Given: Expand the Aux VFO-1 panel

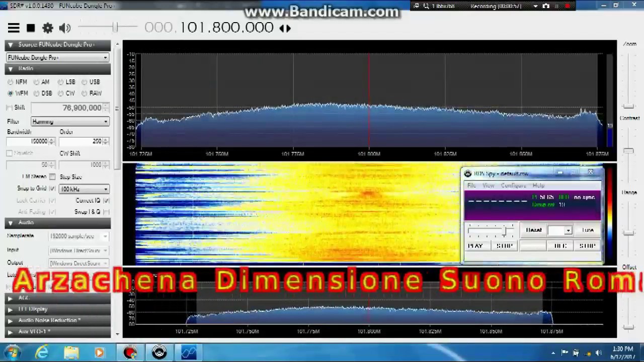Looking at the screenshot, I should pos(58,332).
